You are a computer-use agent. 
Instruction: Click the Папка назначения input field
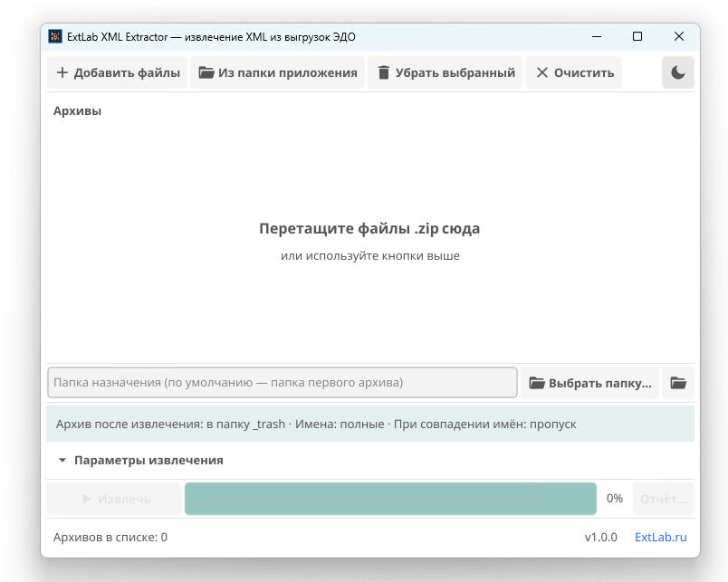(x=283, y=383)
